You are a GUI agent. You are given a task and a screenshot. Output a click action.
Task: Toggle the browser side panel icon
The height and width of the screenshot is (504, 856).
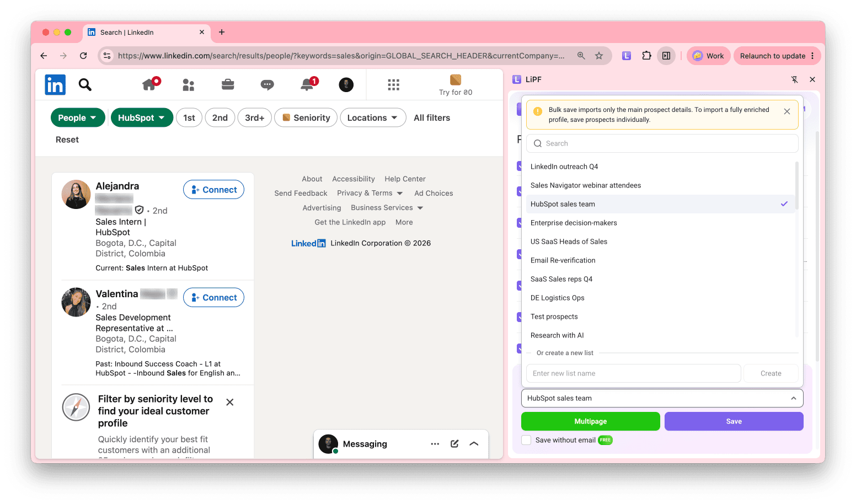click(666, 56)
